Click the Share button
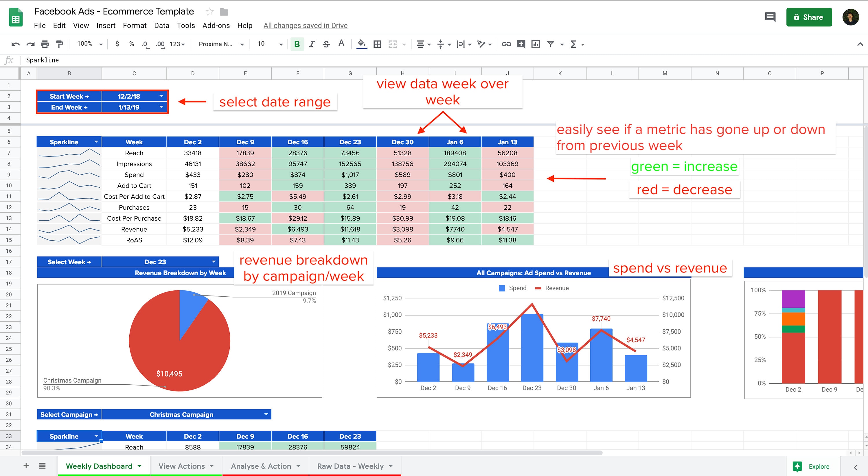The image size is (868, 476). pyautogui.click(x=809, y=17)
